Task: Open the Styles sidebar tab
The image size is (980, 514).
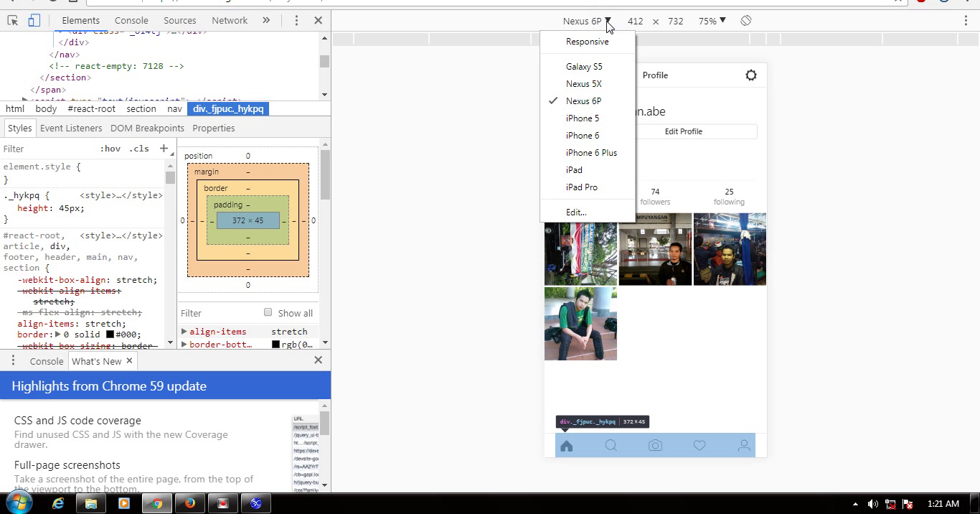Action: (19, 128)
